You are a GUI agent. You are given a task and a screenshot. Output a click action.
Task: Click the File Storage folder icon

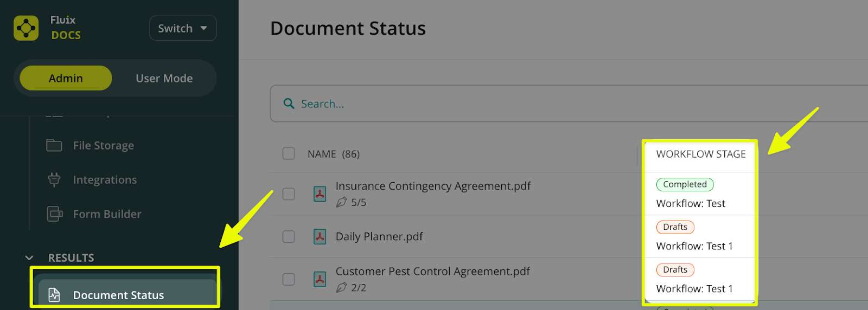54,145
